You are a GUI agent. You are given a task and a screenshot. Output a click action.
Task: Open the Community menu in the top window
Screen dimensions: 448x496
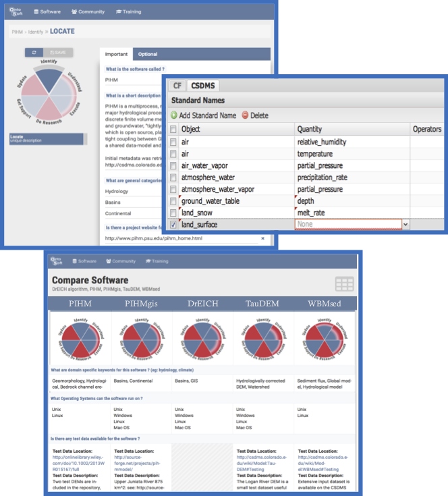[x=88, y=11]
